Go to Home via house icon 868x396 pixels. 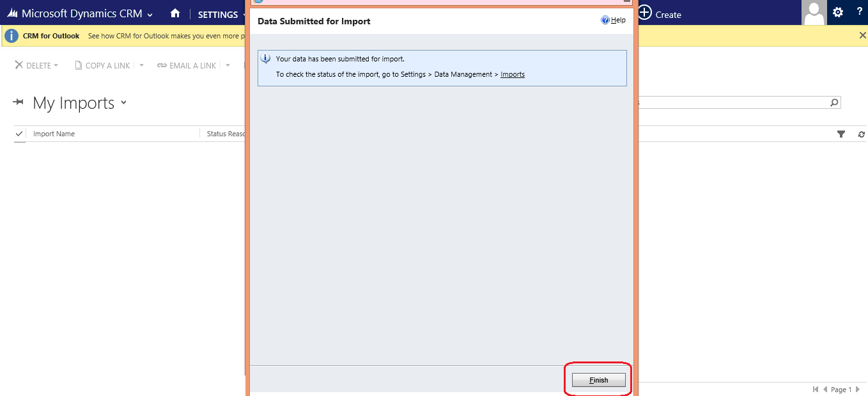click(175, 13)
